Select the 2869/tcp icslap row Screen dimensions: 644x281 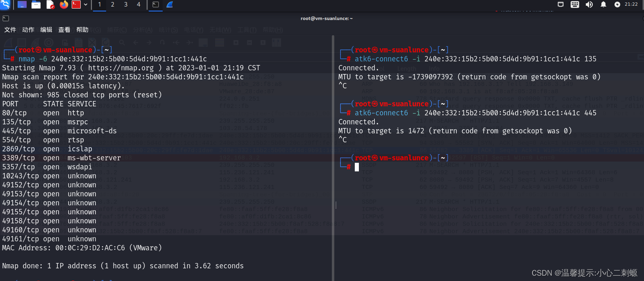47,149
